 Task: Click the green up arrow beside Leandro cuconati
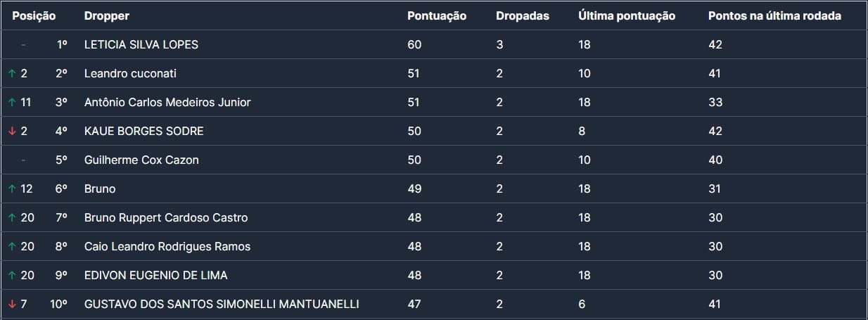[12, 73]
